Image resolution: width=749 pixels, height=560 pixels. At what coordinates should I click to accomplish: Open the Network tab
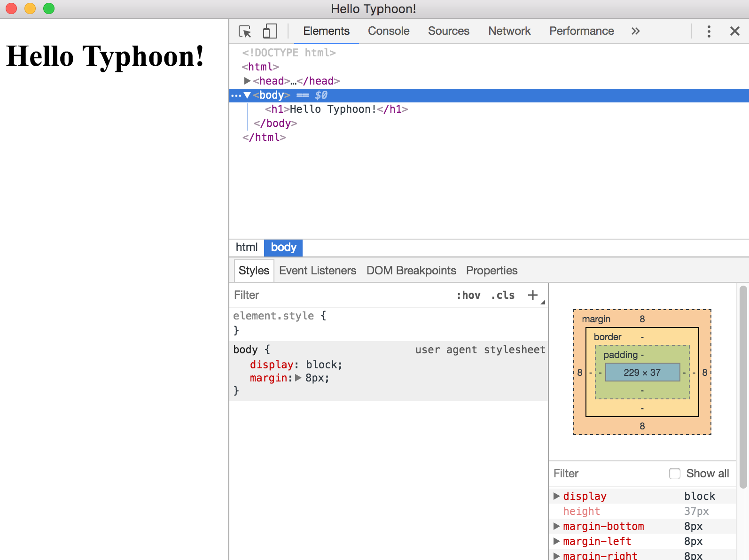click(x=509, y=31)
